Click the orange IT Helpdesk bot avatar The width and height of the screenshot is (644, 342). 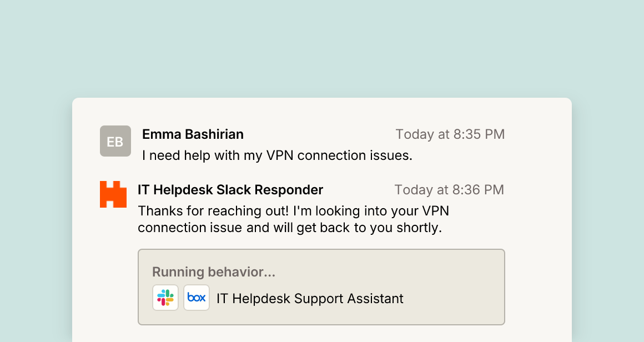pos(113,194)
